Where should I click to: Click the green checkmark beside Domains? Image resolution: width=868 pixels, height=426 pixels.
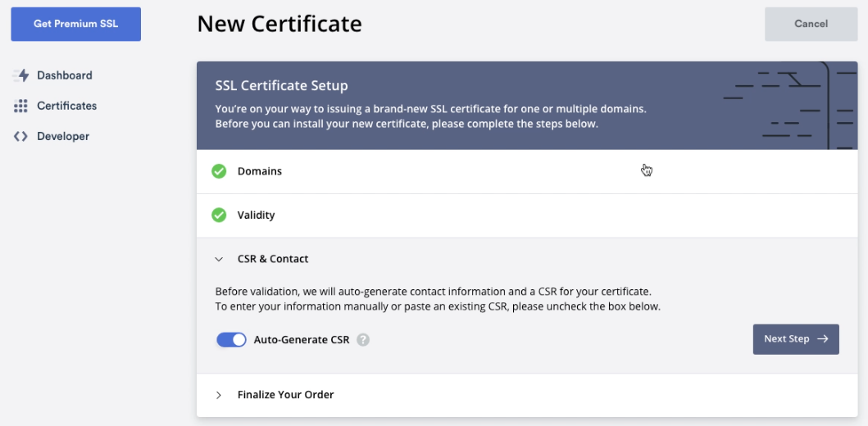(x=219, y=171)
